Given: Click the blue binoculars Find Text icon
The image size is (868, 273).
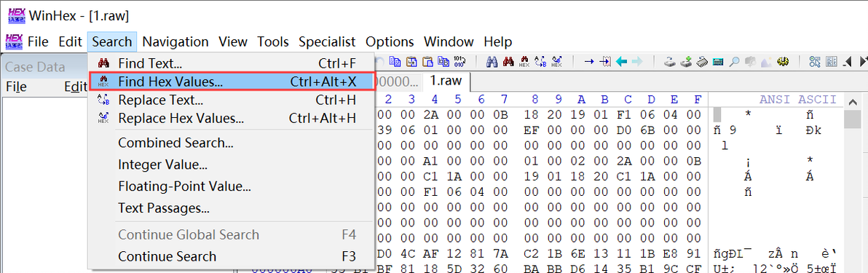Looking at the screenshot, I should click(492, 61).
